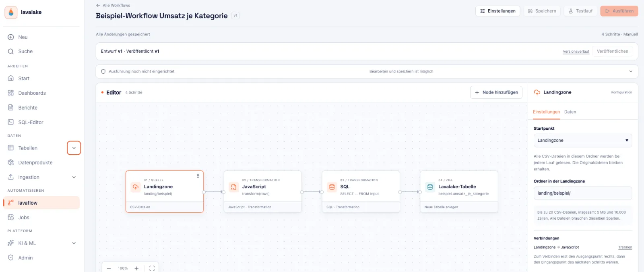Click 'Entwurf v1 · Veröffentlicht v1' text

(130, 51)
